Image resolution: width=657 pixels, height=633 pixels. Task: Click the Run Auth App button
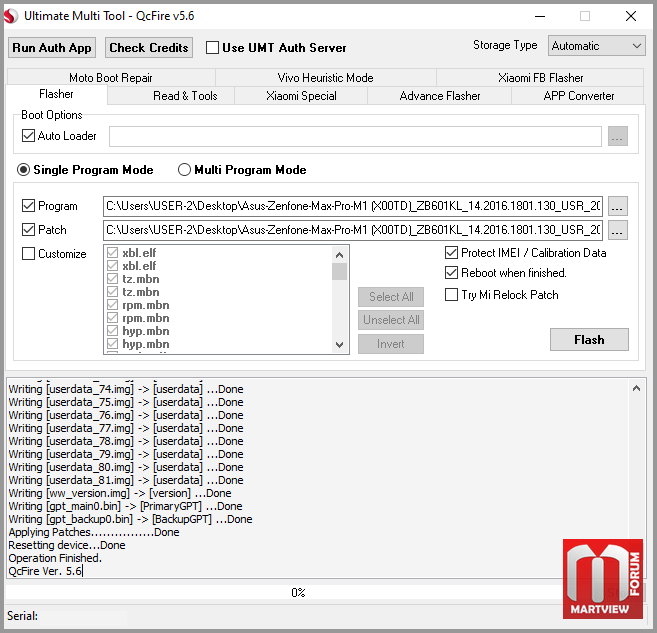click(x=52, y=48)
